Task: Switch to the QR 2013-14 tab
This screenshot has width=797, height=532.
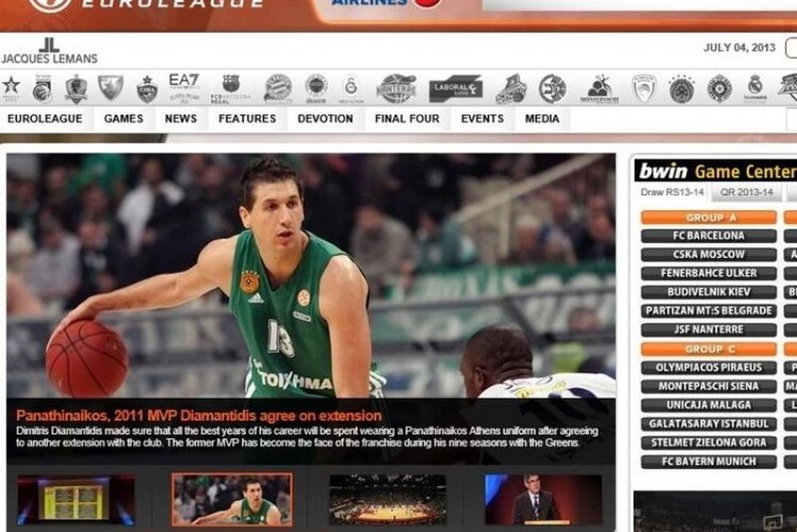Action: coord(747,193)
